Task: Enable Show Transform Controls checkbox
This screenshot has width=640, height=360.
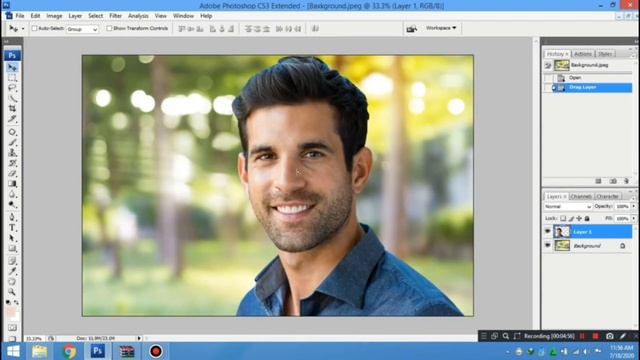Action: [x=109, y=29]
